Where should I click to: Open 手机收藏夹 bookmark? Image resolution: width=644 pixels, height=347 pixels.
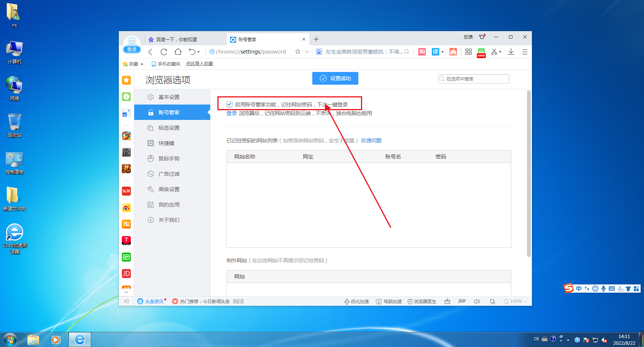pos(166,64)
